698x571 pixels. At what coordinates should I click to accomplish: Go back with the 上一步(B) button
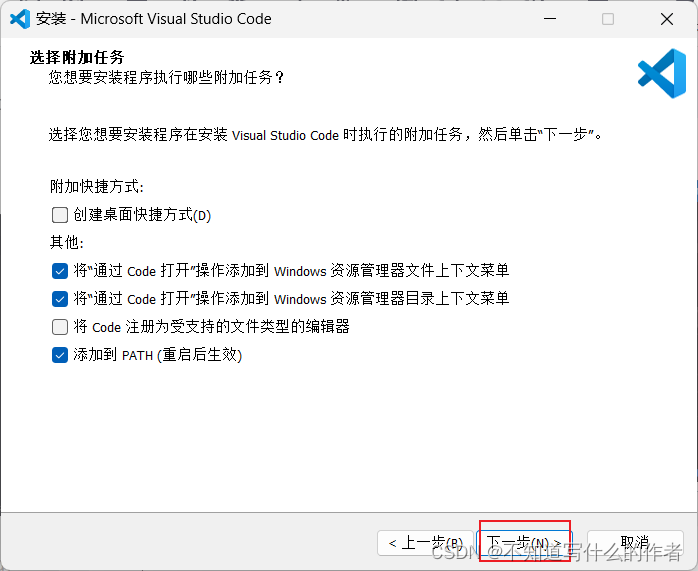tap(425, 543)
